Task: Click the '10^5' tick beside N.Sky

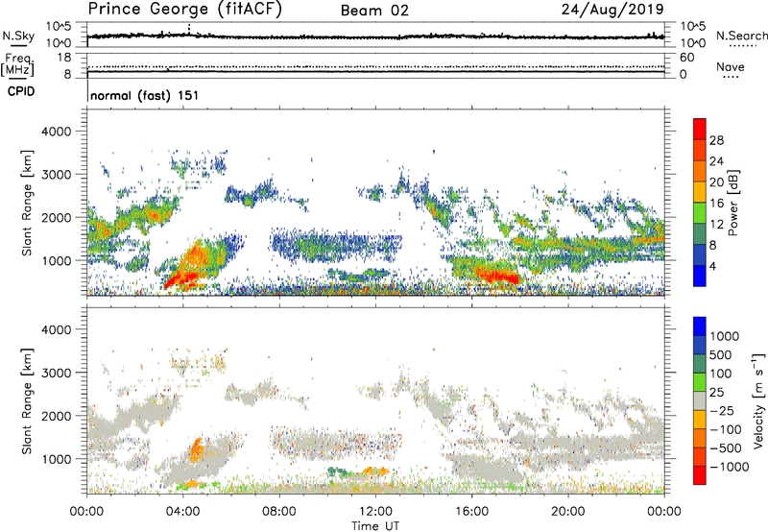Action: pyautogui.click(x=59, y=26)
